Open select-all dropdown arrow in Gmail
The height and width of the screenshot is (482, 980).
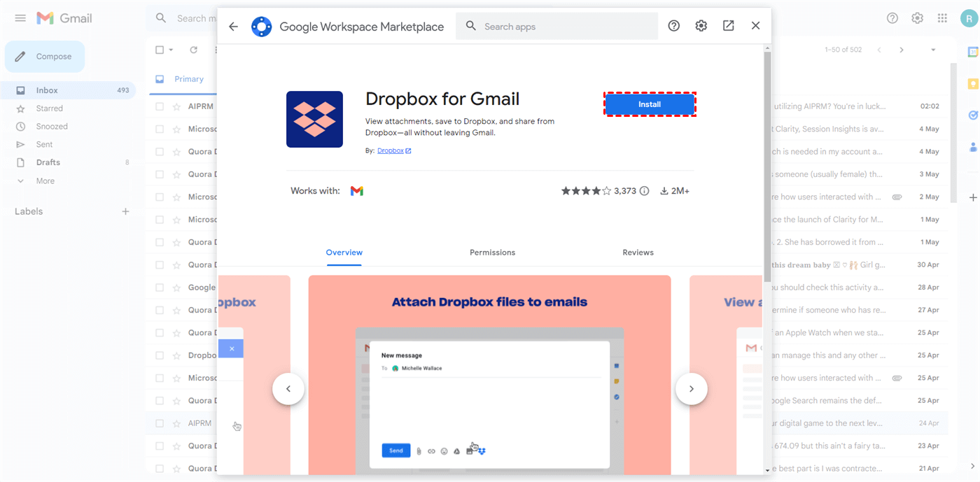[170, 50]
